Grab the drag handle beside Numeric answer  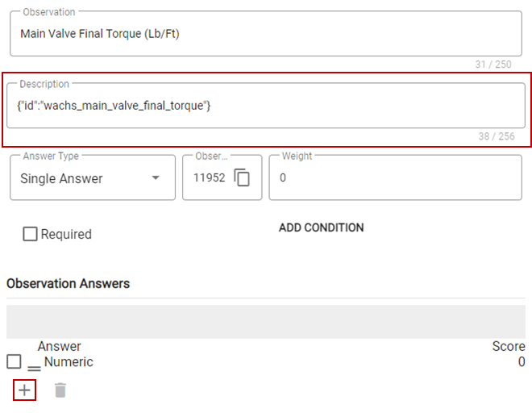[34, 368]
